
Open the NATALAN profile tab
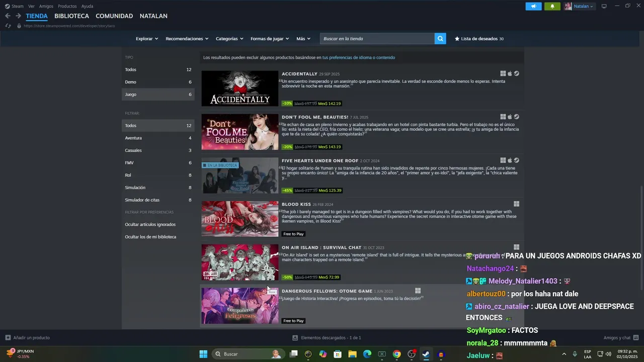153,16
